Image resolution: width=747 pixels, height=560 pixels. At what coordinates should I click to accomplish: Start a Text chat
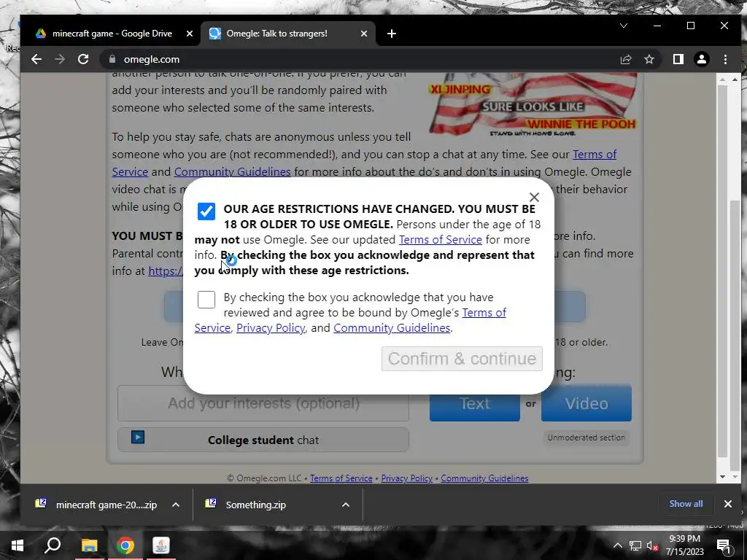click(474, 403)
